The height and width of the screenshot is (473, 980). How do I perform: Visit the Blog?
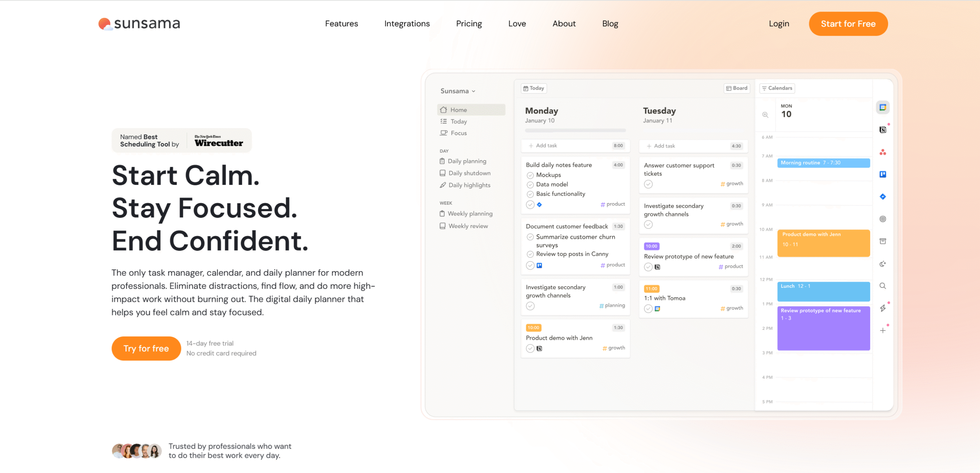[x=610, y=24]
